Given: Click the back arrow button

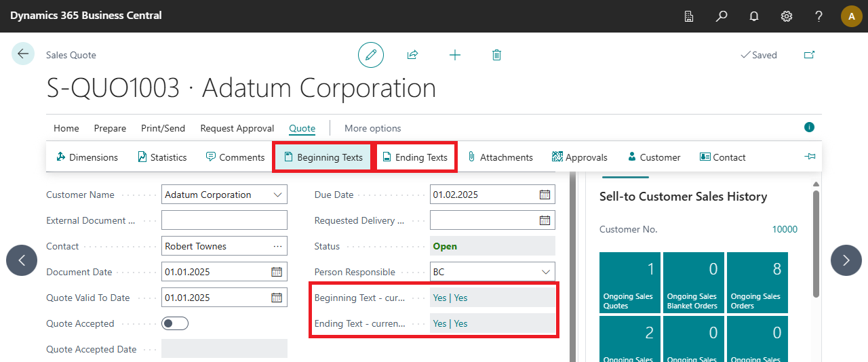Looking at the screenshot, I should 23,54.
